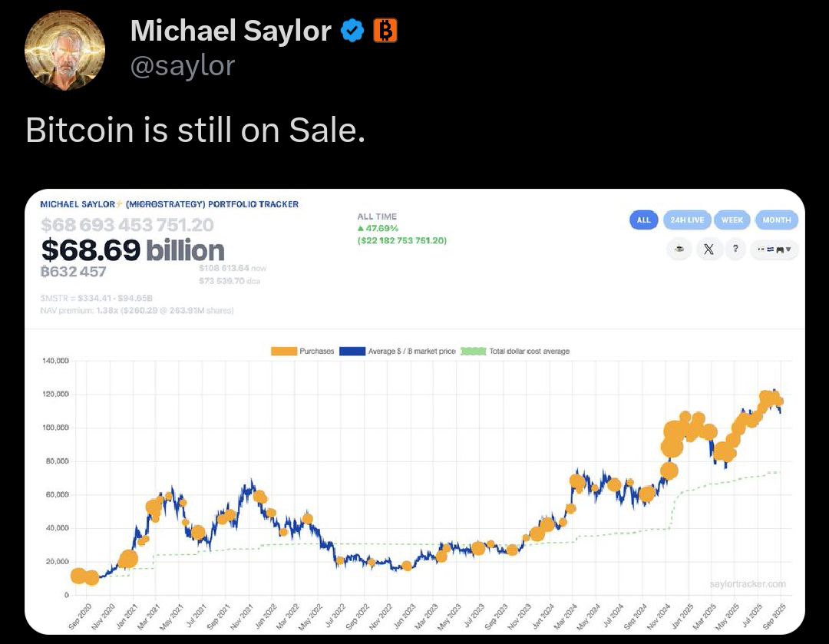Toggle the Purchases legend series

tap(302, 351)
